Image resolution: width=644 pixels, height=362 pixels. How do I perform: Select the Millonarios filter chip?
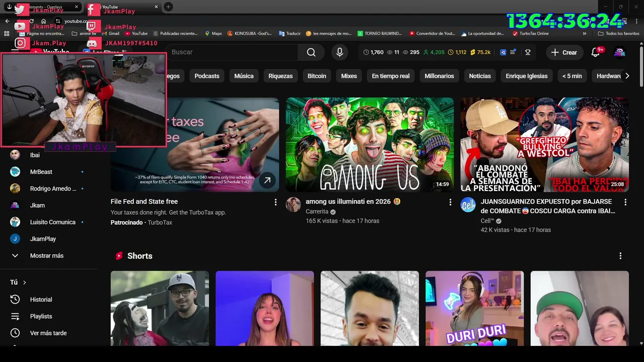click(x=439, y=76)
